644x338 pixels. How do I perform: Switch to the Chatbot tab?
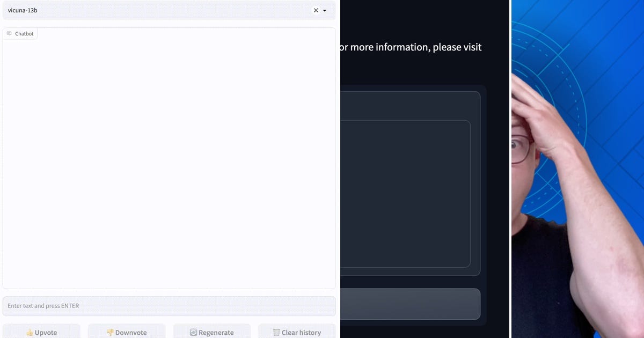tap(20, 33)
